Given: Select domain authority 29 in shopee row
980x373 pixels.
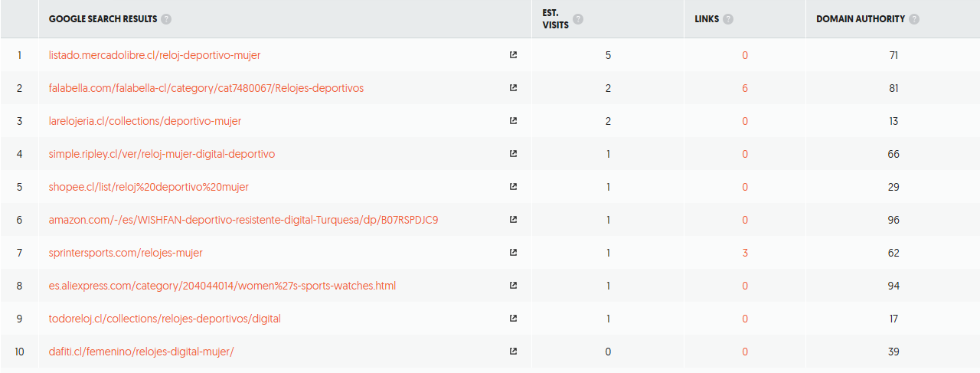Looking at the screenshot, I should pos(893,187).
